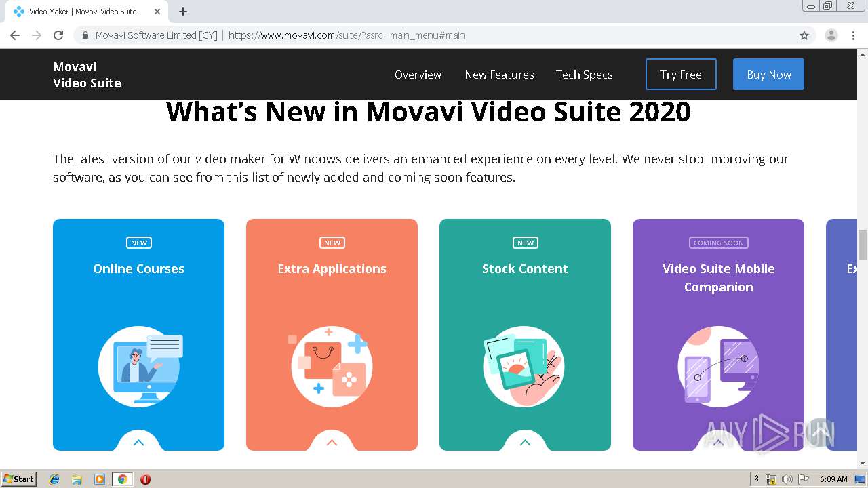Click the network tray icon

tap(770, 479)
